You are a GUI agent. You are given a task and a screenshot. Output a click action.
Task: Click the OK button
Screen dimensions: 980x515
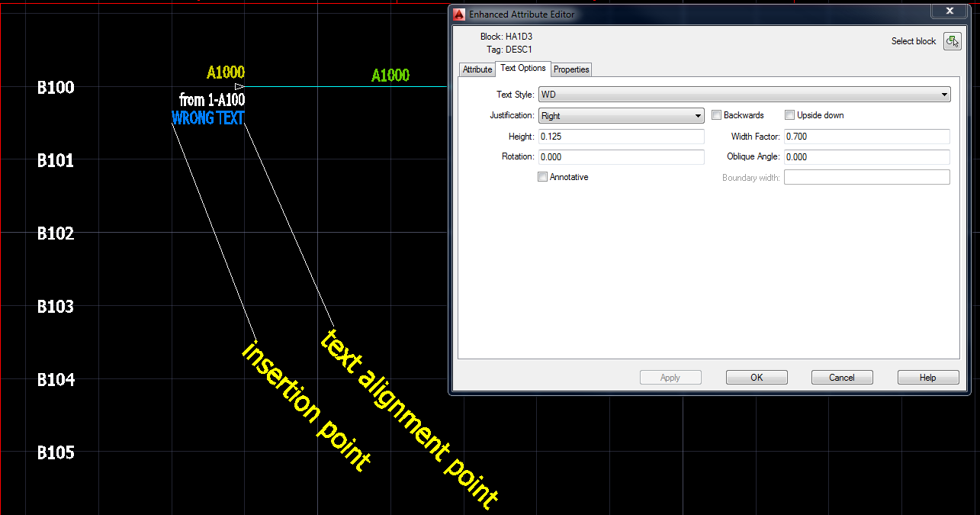click(x=756, y=376)
